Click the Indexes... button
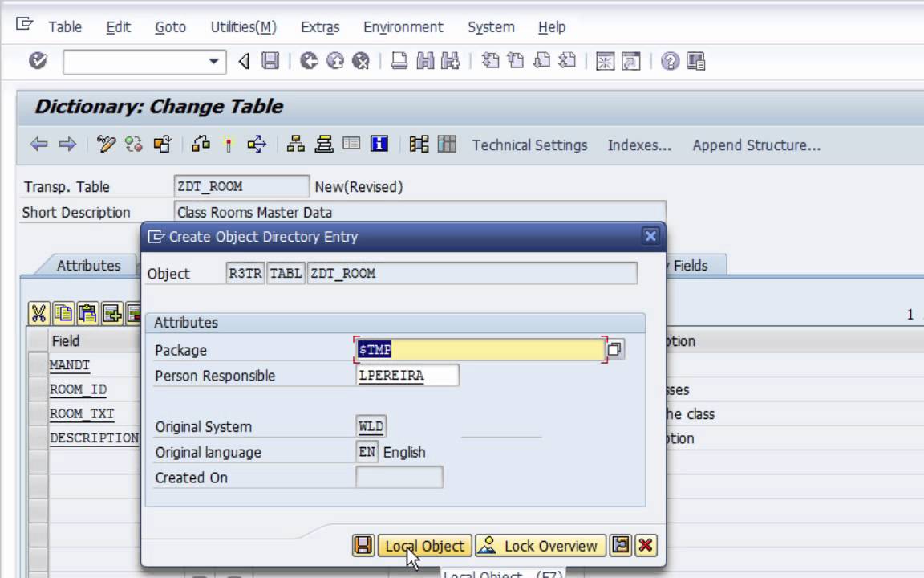Screen dimensions: 924x578 point(639,145)
